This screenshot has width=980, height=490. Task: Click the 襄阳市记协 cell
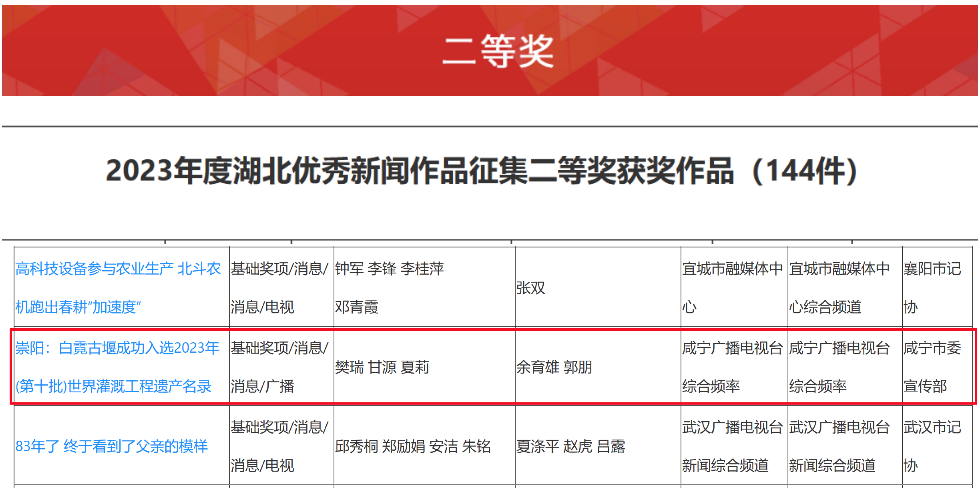(x=932, y=288)
